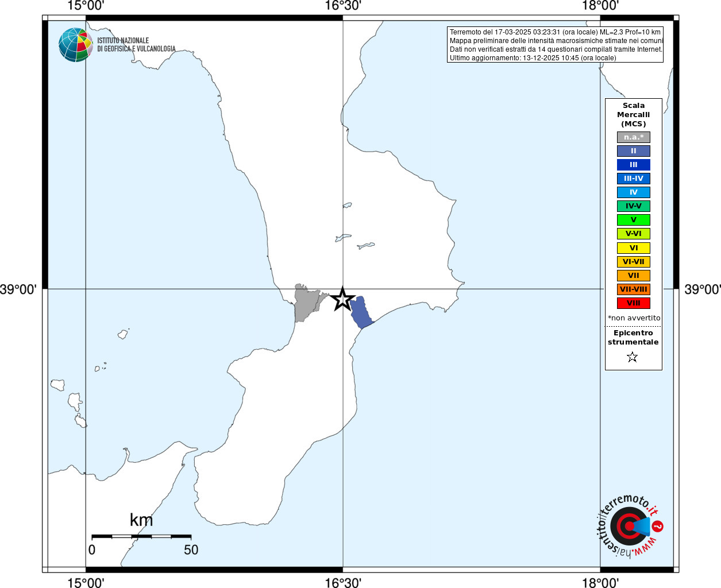721x588 pixels.
Task: Click the bottom 16°30' longitude label
Action: (x=343, y=582)
